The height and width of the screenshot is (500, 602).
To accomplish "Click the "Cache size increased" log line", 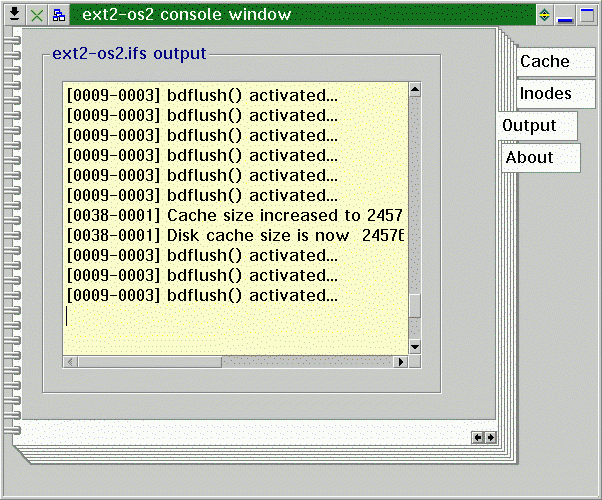I will point(235,215).
